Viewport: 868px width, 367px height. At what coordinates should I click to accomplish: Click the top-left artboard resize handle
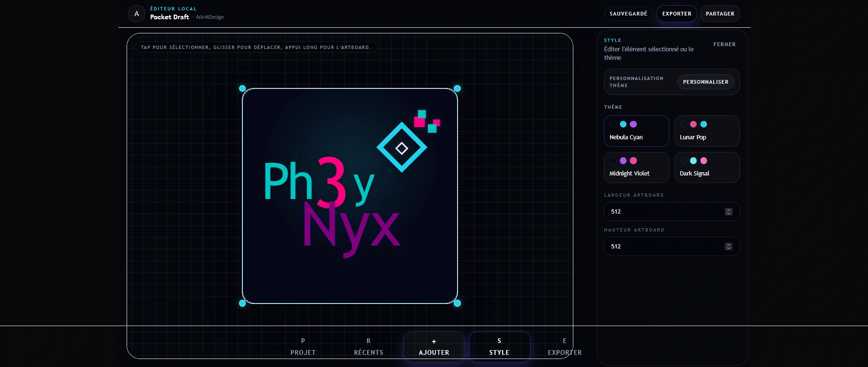242,88
